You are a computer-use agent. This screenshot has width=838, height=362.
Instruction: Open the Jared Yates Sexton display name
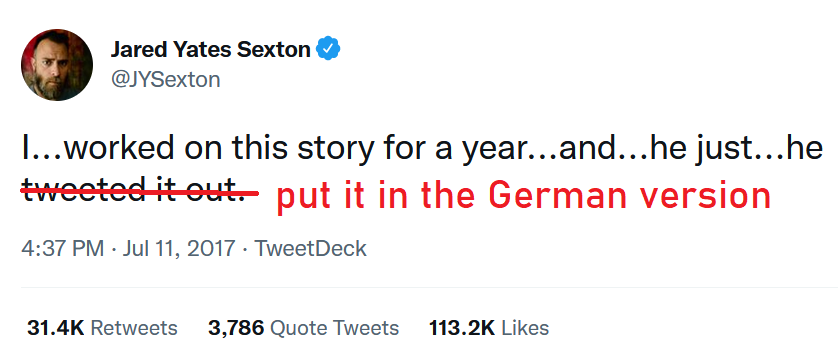pos(210,50)
